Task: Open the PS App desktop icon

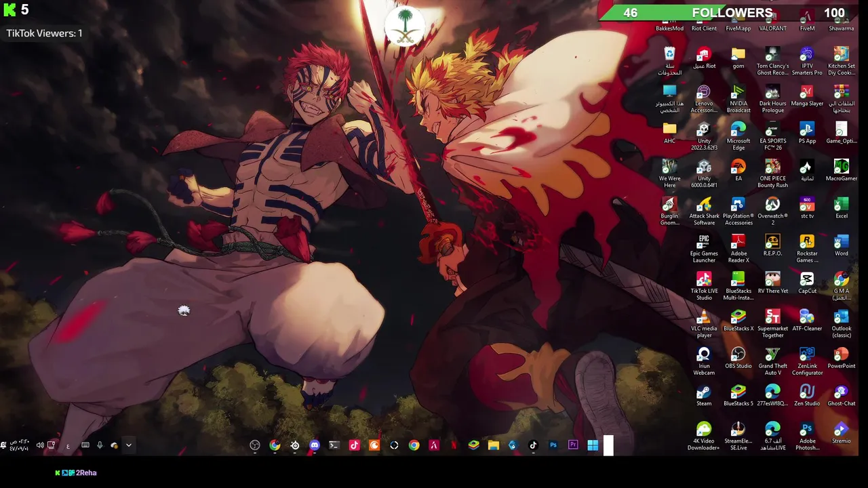Action: [x=807, y=133]
